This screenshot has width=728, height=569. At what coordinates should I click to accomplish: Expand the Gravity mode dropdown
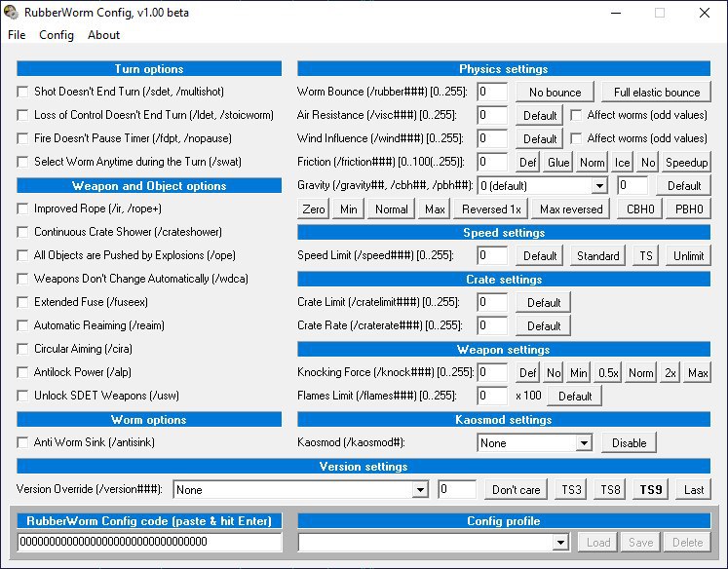pyautogui.click(x=599, y=186)
